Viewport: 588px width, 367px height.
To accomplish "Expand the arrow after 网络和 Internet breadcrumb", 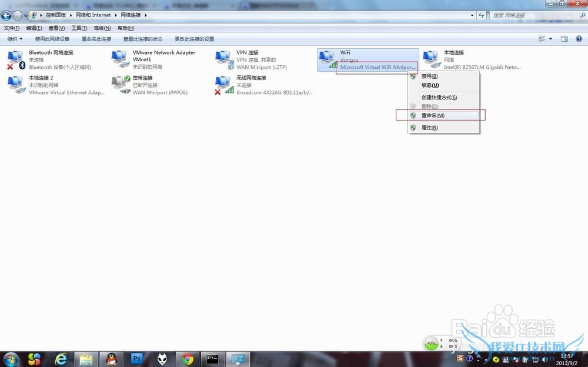I will [115, 15].
